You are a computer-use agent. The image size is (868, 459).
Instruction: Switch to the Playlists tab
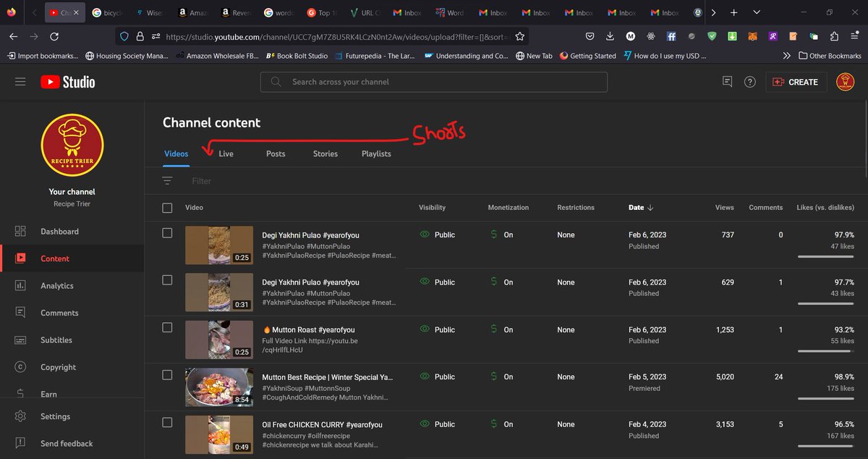pos(376,153)
